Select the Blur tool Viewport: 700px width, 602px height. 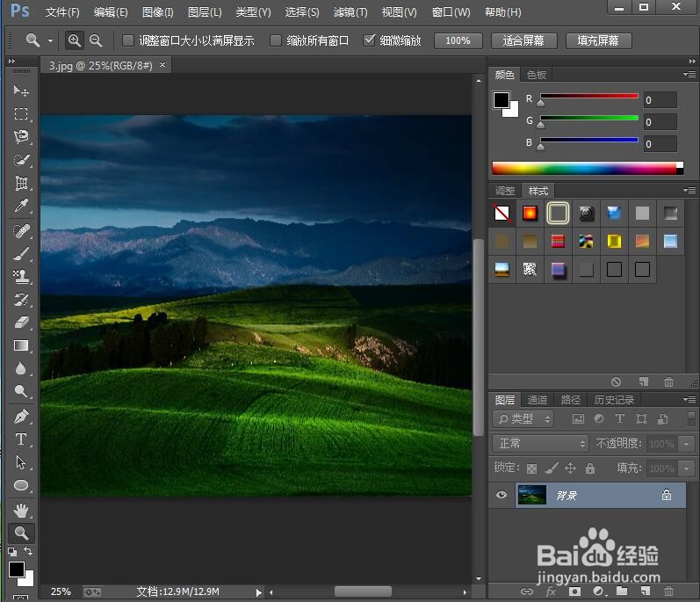click(20, 368)
